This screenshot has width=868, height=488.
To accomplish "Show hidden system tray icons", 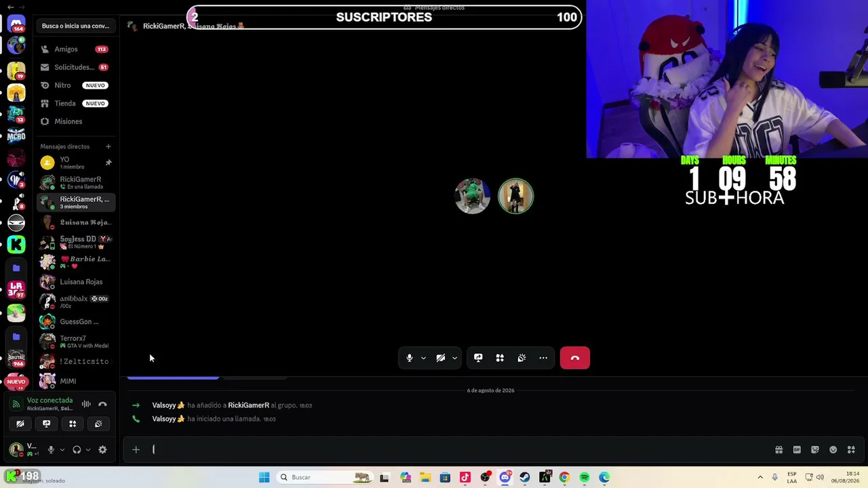I will tap(760, 477).
